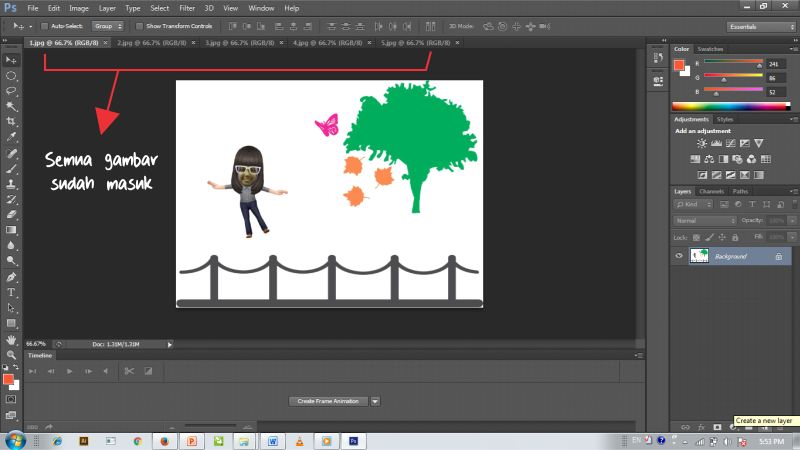Select the Move tool
Image resolution: width=800 pixels, height=450 pixels.
click(x=11, y=60)
